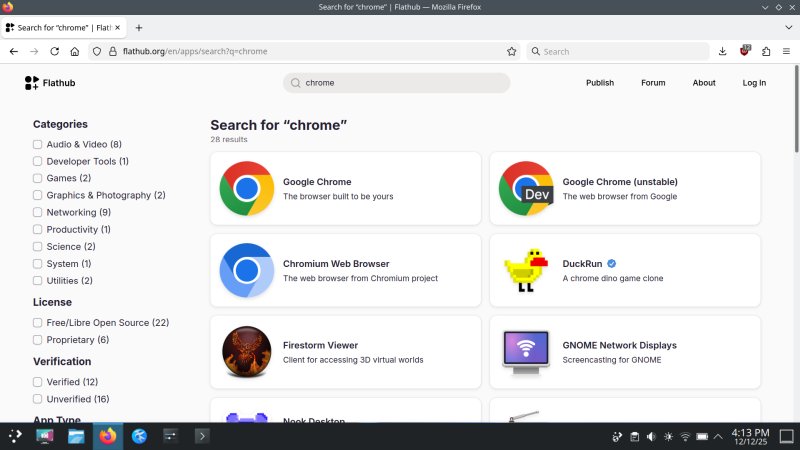Filter by Proprietary license
The height and width of the screenshot is (450, 800).
[37, 340]
